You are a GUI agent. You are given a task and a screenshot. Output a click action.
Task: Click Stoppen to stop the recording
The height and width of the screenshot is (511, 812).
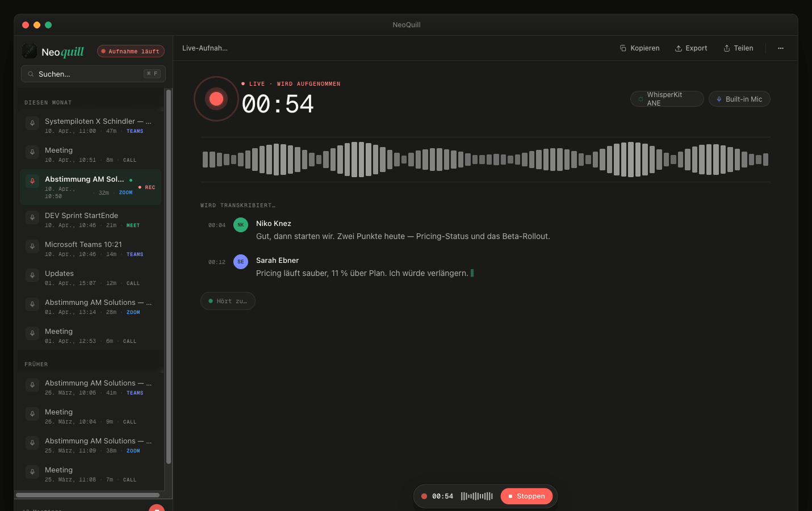[x=526, y=496]
